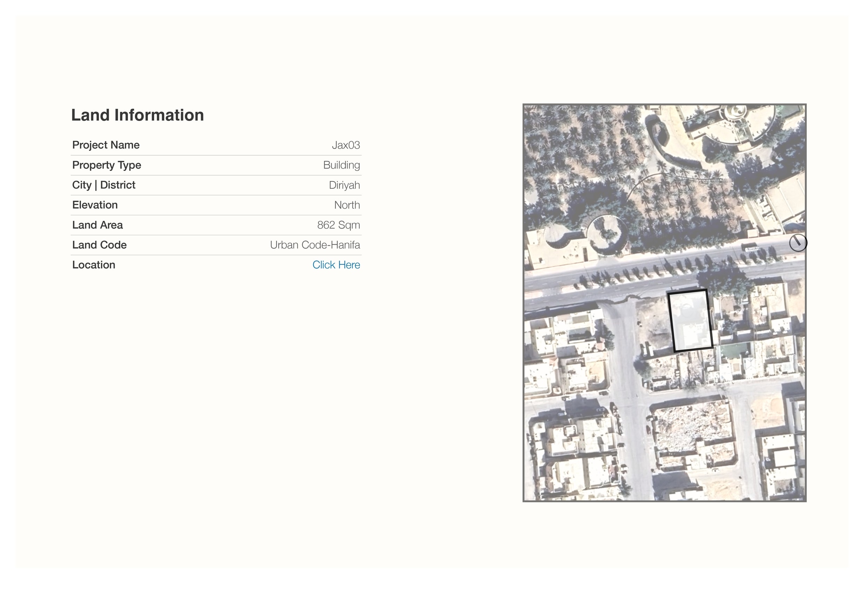Click the Land Area row
Viewport: 868px width, 613px height.
tap(97, 225)
